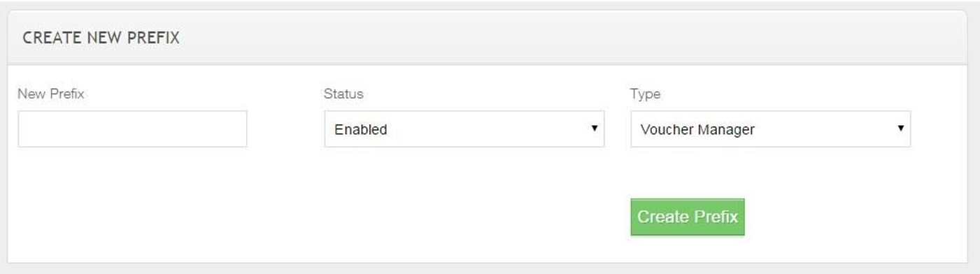The width and height of the screenshot is (980, 274).
Task: Place cursor in the empty prefix input
Action: click(132, 129)
